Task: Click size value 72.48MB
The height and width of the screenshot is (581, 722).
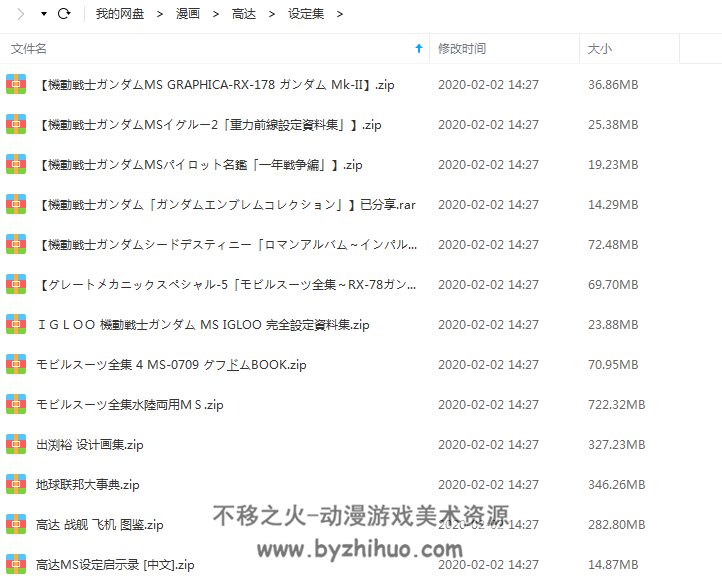Action: 613,245
